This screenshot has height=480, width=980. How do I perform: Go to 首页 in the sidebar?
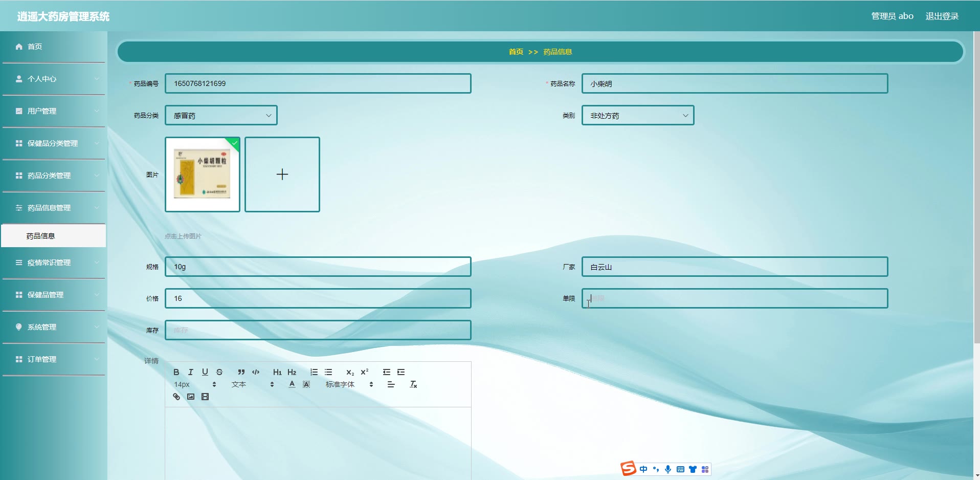[54, 47]
